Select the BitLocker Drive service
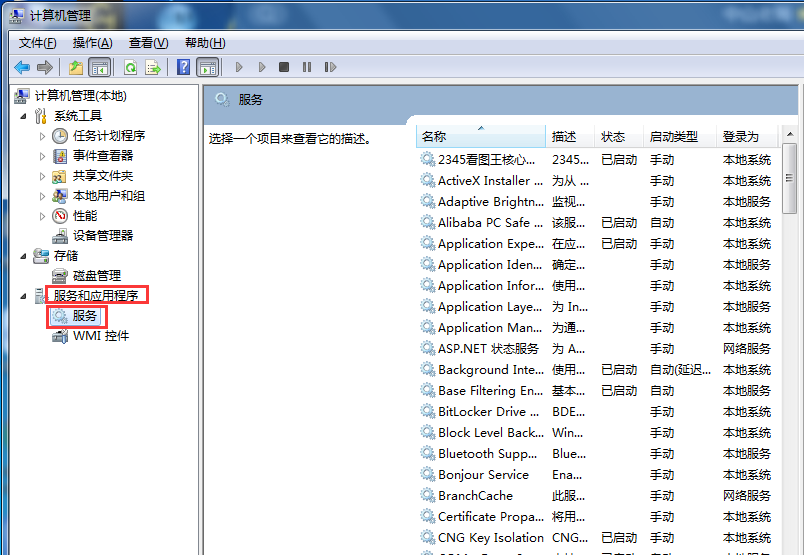Image resolution: width=804 pixels, height=555 pixels. click(597, 412)
